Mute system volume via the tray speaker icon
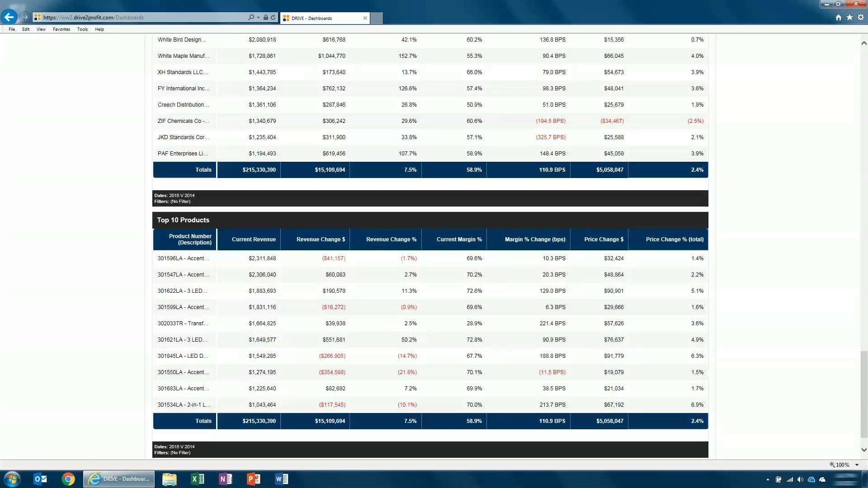 801,480
